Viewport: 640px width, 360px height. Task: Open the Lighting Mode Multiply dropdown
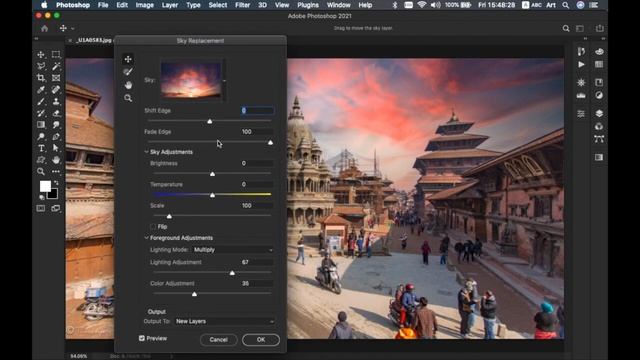(x=233, y=250)
